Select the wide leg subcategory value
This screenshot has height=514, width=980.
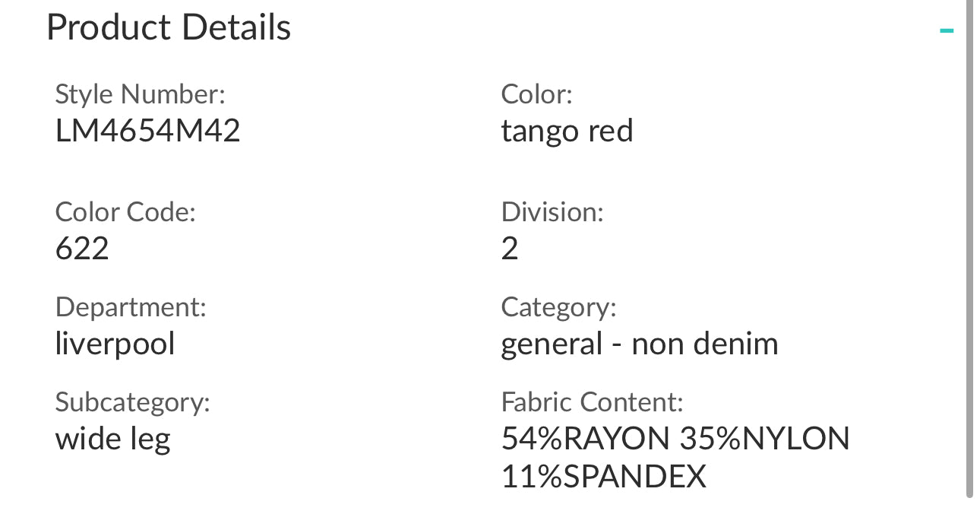[113, 439]
